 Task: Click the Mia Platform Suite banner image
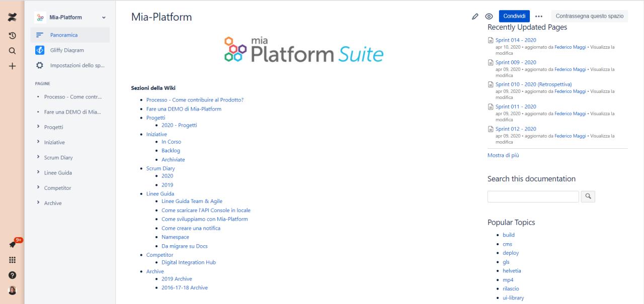[303, 50]
